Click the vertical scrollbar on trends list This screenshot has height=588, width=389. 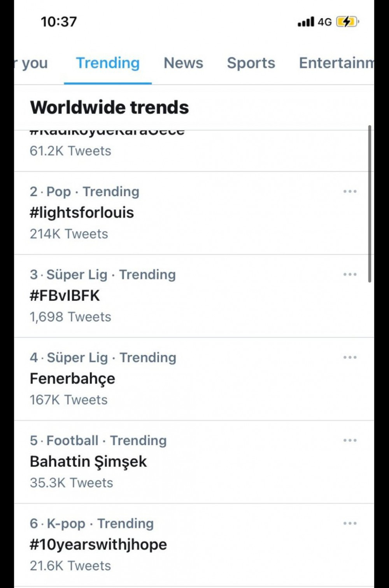click(370, 204)
